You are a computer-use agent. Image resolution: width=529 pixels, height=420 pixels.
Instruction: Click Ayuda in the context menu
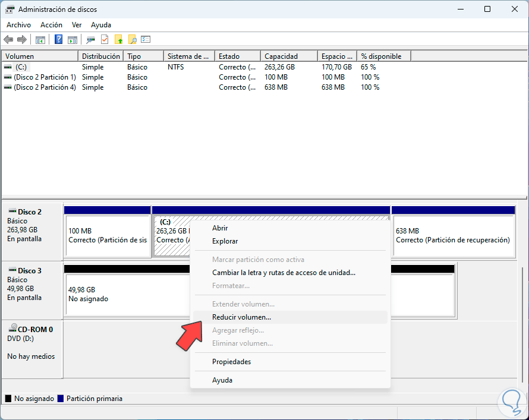click(x=290, y=380)
